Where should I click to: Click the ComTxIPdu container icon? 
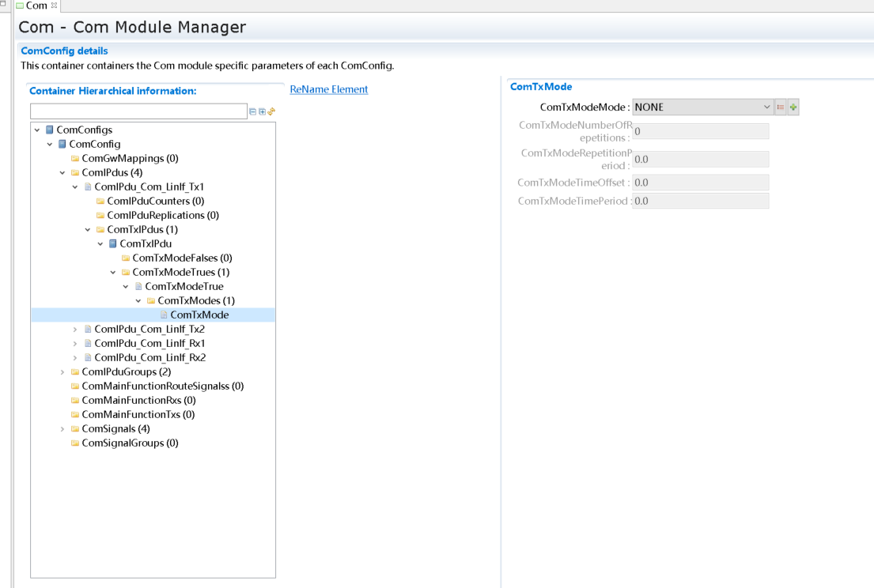[112, 243]
